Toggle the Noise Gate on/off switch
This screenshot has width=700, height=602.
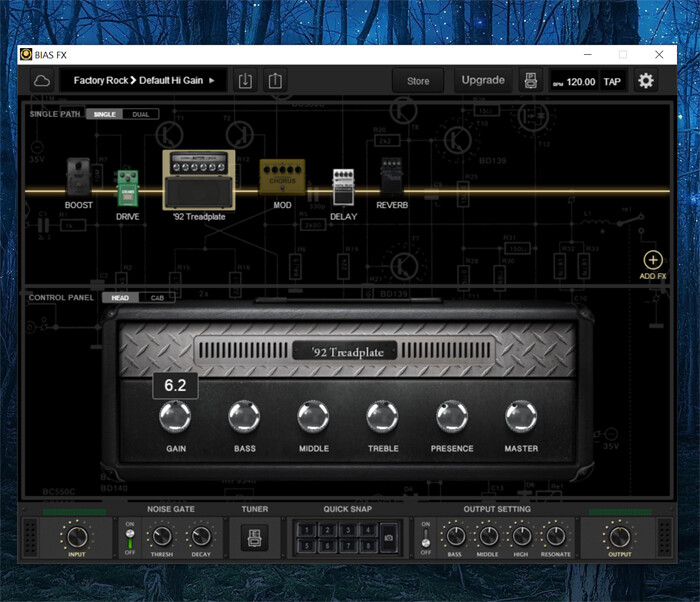point(130,538)
